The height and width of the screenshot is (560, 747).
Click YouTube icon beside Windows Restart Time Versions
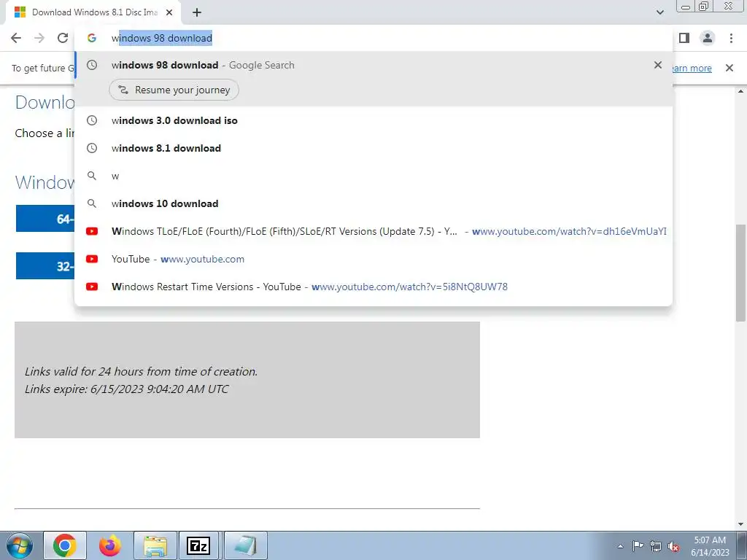92,287
